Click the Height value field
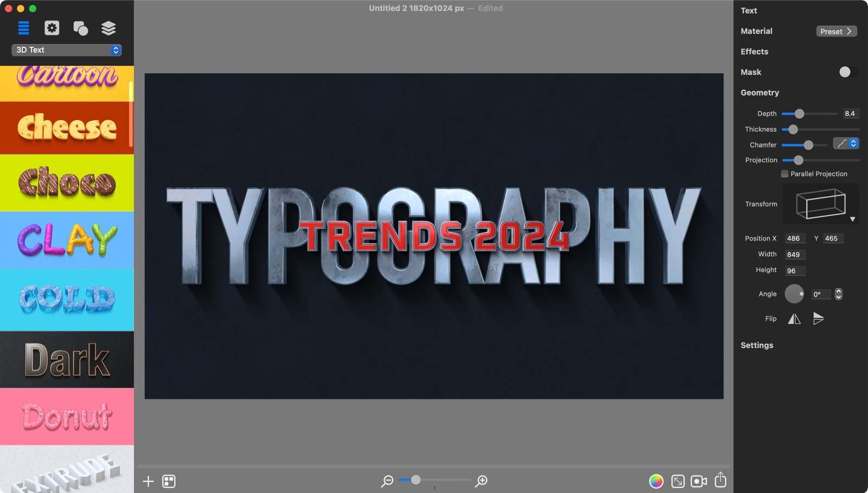868x493 pixels. point(795,271)
